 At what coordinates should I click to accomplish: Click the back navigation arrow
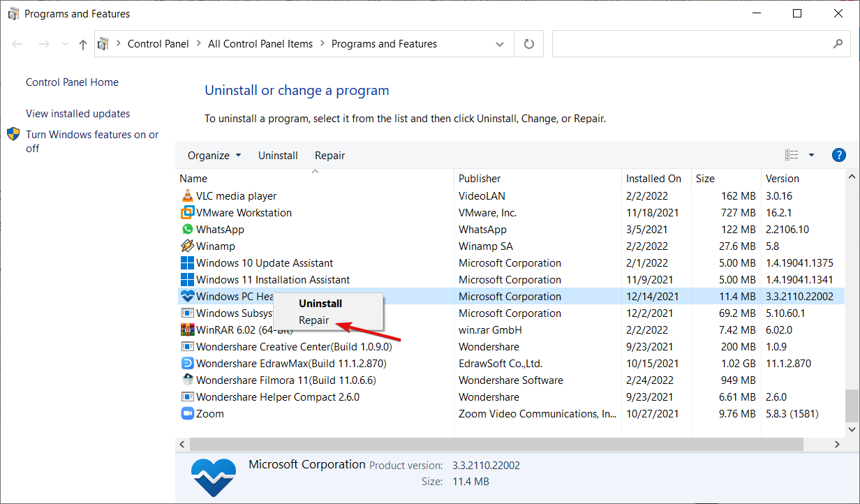tap(17, 44)
